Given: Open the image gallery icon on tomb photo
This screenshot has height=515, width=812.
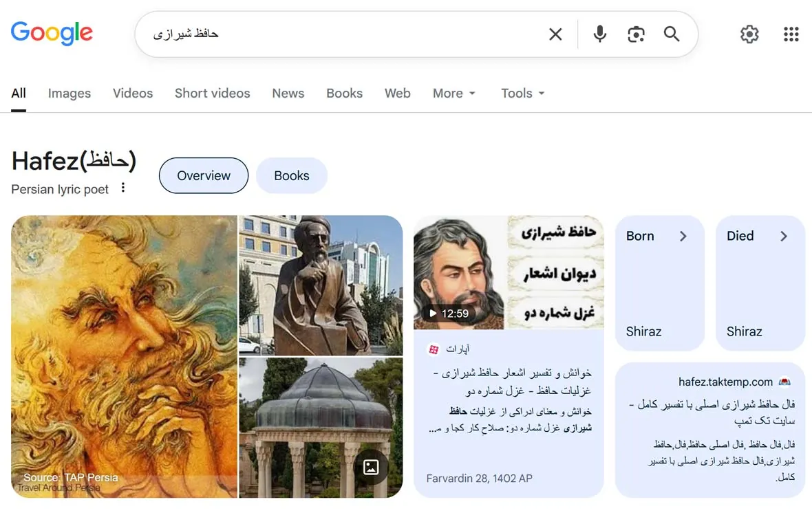Looking at the screenshot, I should pyautogui.click(x=371, y=468).
